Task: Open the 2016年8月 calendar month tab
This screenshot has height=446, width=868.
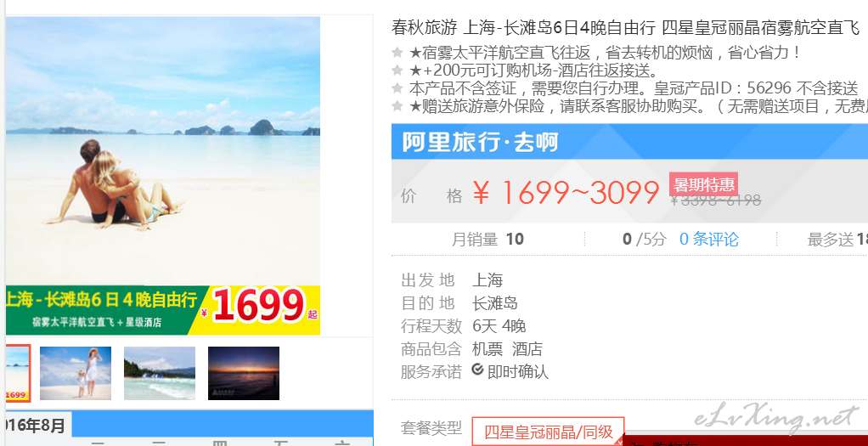Action: click(37, 426)
